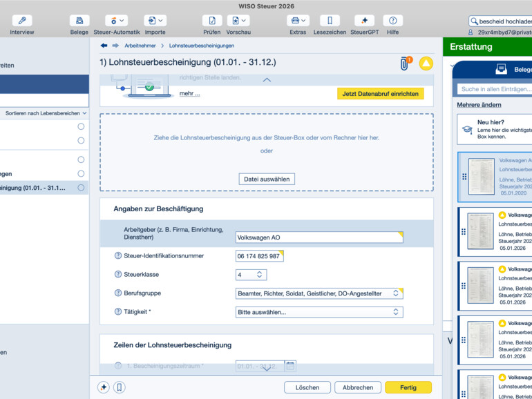Viewport: 532px width, 399px height.
Task: Toggle the second sidebar status circle
Action: tap(81, 140)
